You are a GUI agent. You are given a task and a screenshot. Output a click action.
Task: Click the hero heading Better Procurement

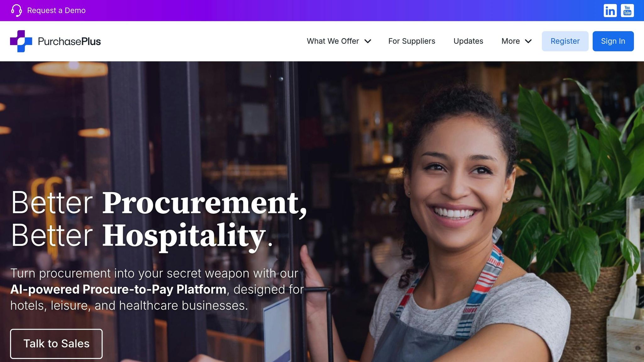click(x=159, y=203)
